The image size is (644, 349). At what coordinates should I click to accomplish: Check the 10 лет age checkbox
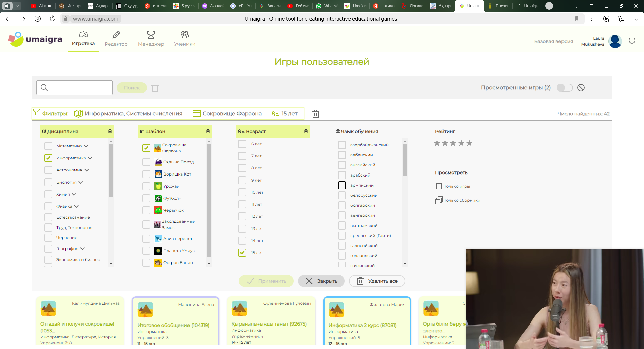pos(242,192)
